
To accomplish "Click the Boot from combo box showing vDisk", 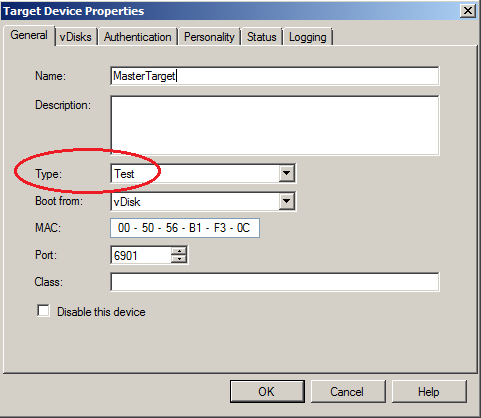I will click(203, 201).
